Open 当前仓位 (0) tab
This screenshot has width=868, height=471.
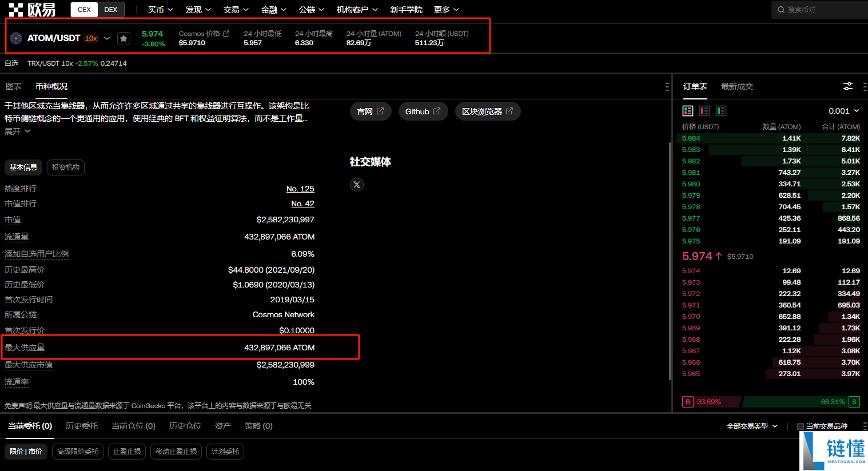coord(133,426)
